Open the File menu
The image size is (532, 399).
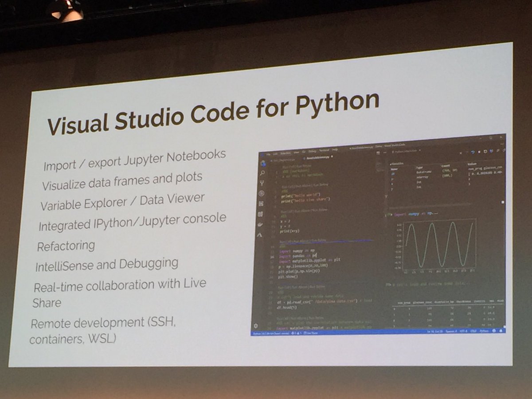point(268,155)
